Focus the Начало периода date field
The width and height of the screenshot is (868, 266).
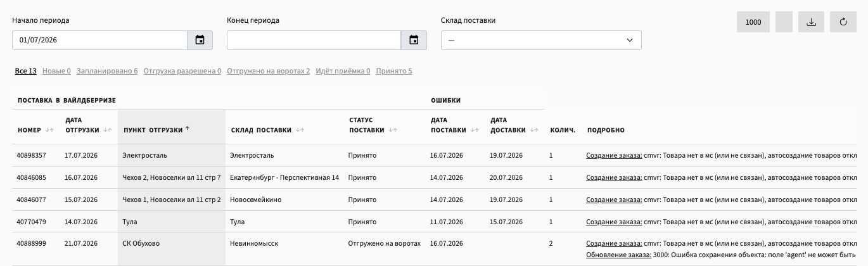pos(100,40)
